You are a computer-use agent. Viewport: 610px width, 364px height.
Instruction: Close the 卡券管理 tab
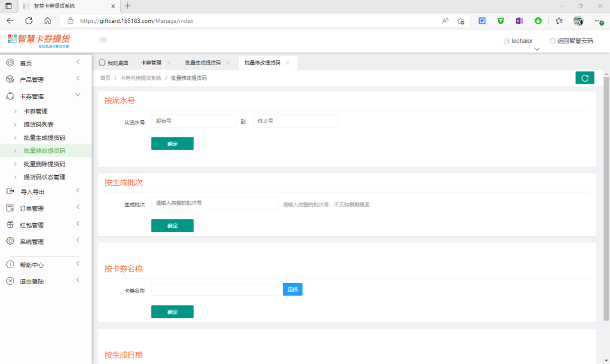pos(169,63)
